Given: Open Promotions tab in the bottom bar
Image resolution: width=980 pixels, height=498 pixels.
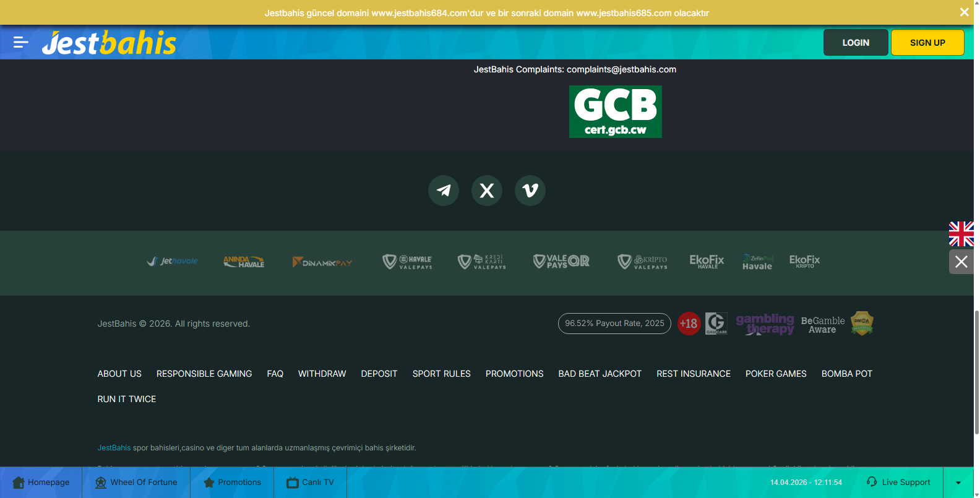Looking at the screenshot, I should (232, 483).
